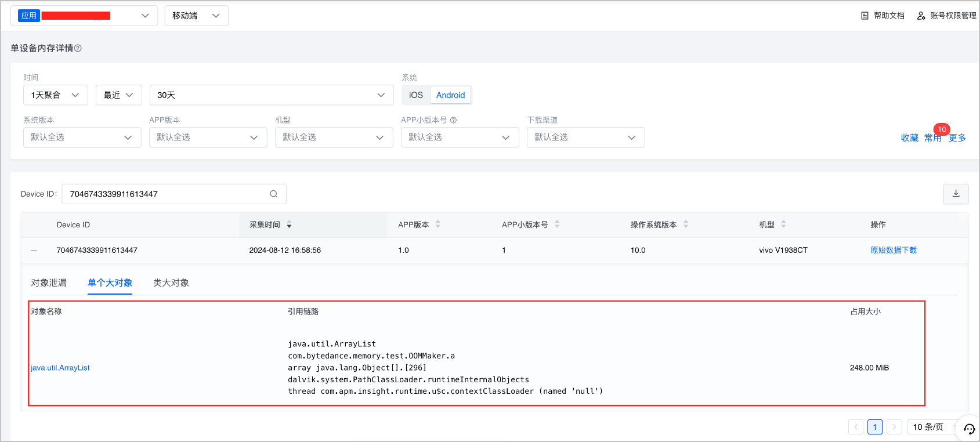Open the 30天 time range dropdown
Image resolution: width=980 pixels, height=442 pixels.
(x=272, y=95)
